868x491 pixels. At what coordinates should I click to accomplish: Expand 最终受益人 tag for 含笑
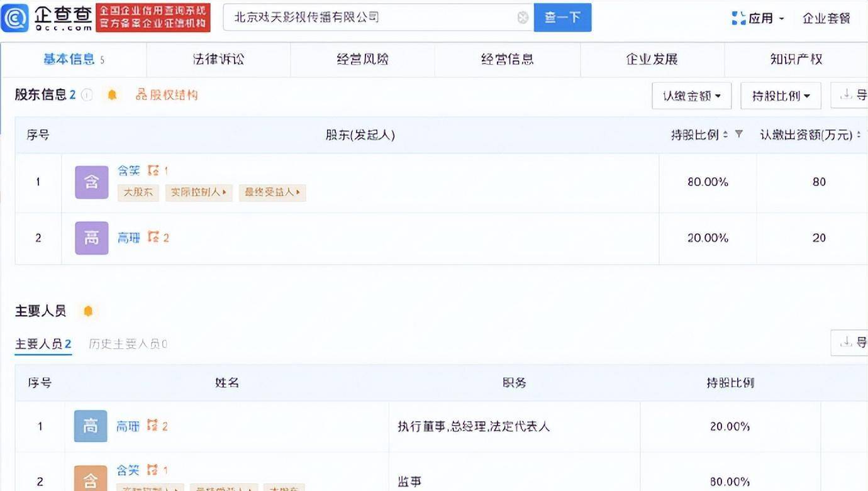pyautogui.click(x=272, y=192)
